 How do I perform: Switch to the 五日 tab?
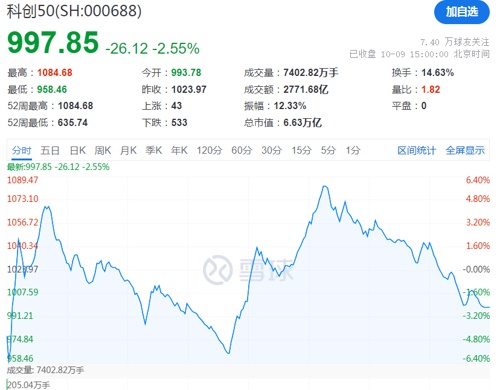50,151
